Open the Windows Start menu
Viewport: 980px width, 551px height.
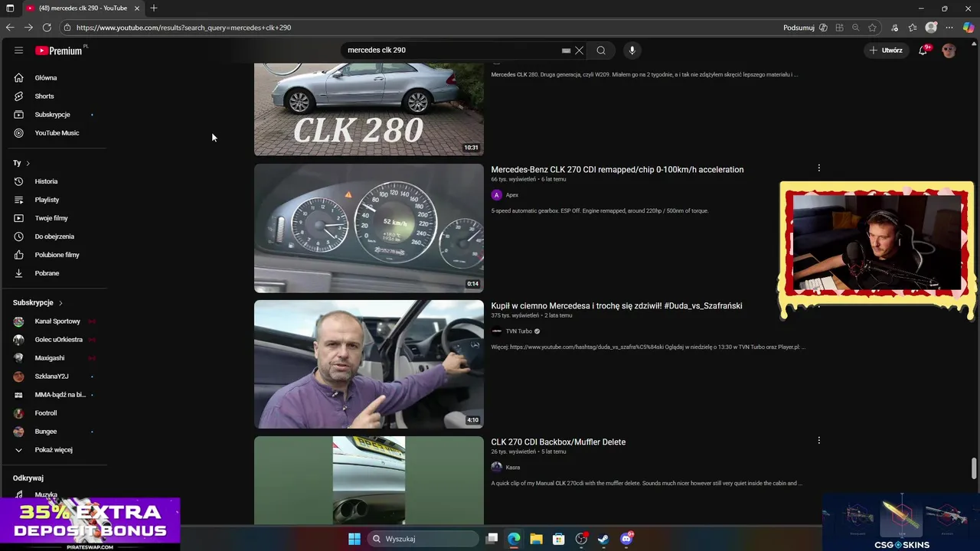pyautogui.click(x=354, y=539)
